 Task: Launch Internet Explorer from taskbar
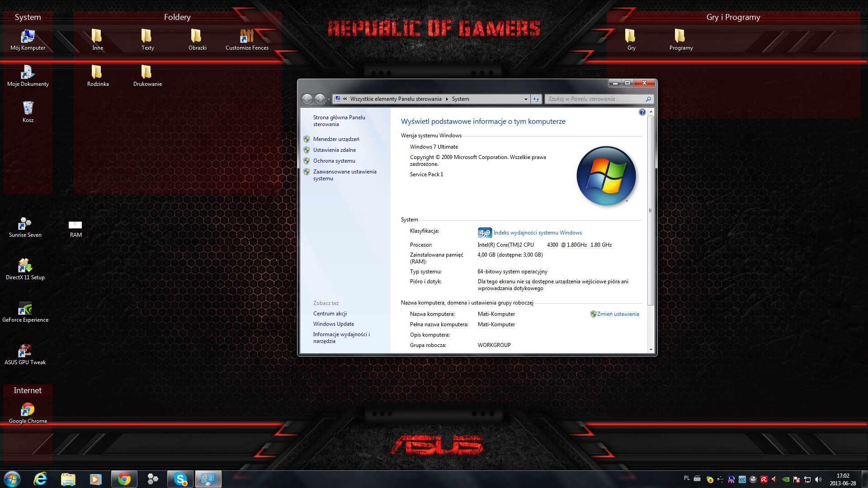pyautogui.click(x=41, y=479)
